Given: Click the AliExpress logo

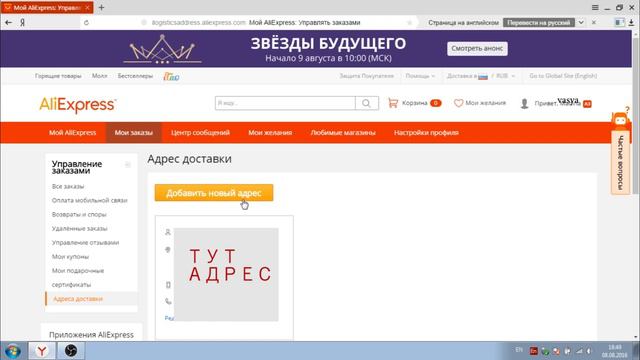Looking at the screenshot, I should tap(78, 104).
